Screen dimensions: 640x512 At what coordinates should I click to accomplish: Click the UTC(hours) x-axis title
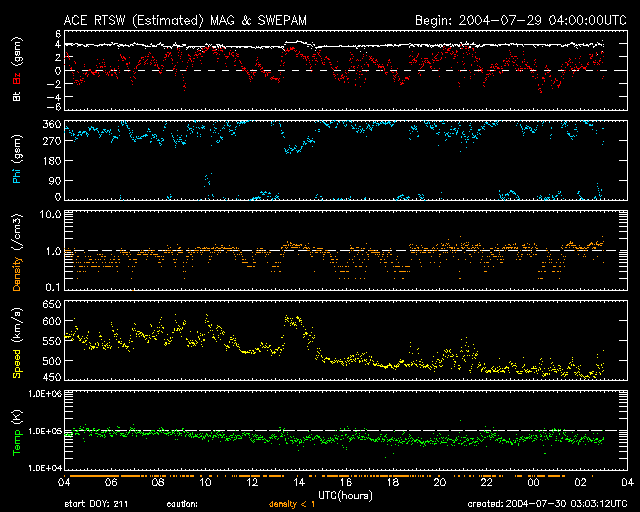pyautogui.click(x=345, y=492)
